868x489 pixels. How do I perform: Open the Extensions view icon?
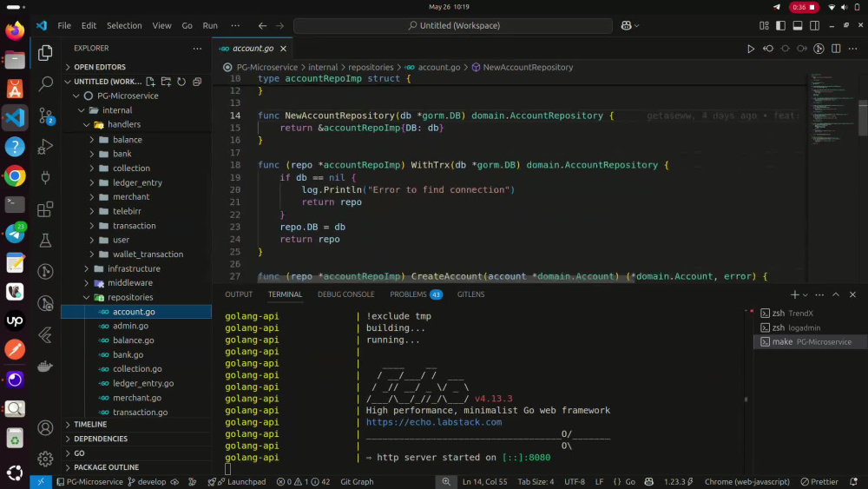coord(45,209)
